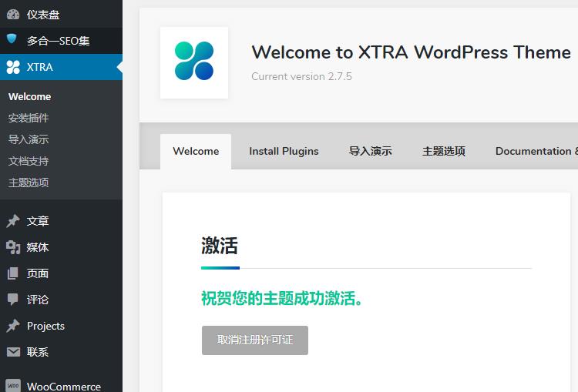Click the comment bubble icon beside 评论
578x392 pixels.
coord(13,300)
